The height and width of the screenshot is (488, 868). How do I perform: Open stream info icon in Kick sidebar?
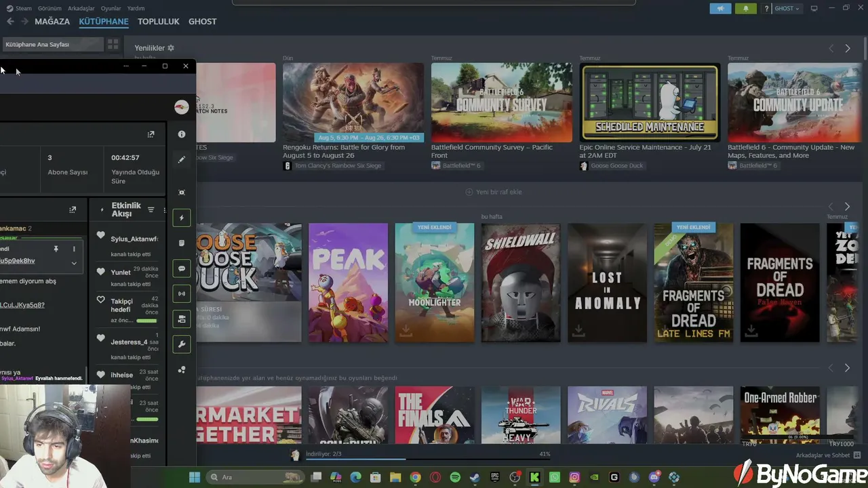click(x=182, y=134)
